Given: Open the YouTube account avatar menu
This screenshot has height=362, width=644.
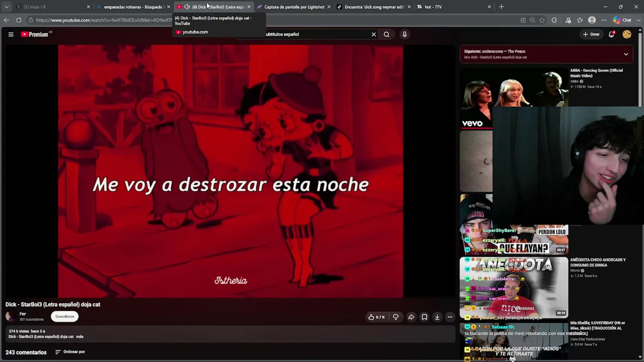Looking at the screenshot, I should (x=627, y=34).
